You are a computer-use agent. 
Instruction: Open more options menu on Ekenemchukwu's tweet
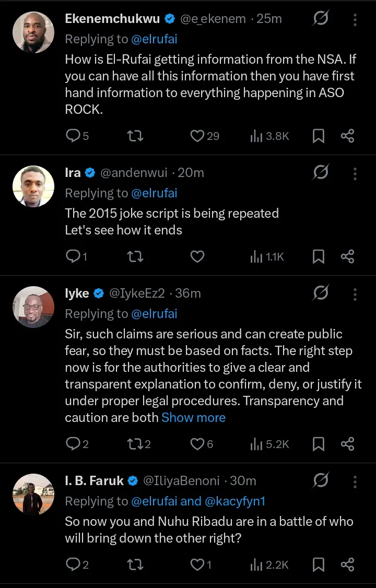tap(355, 20)
